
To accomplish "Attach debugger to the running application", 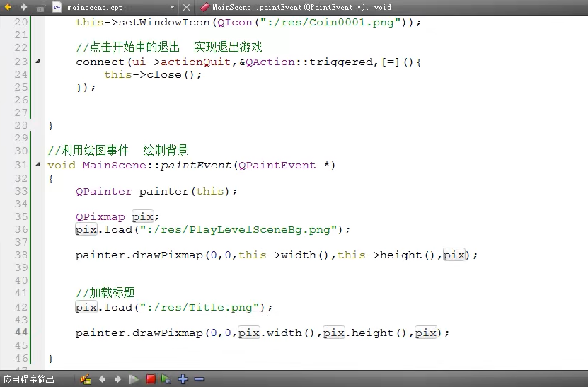I will [x=166, y=379].
